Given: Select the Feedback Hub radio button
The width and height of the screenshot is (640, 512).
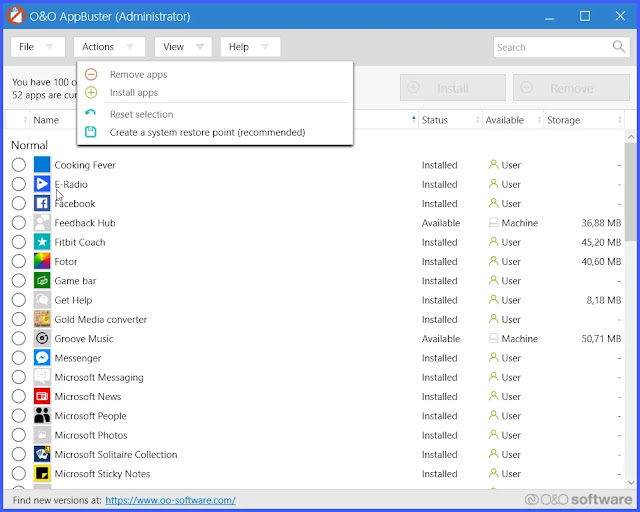Looking at the screenshot, I should coord(18,223).
